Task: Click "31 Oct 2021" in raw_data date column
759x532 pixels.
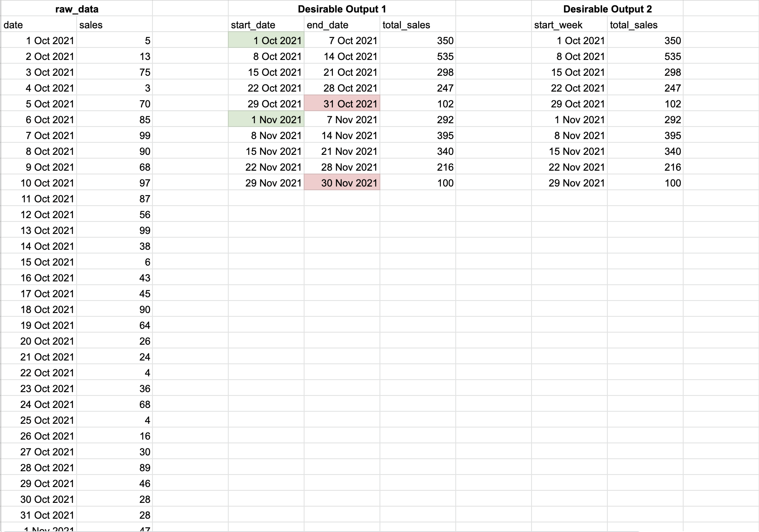Action: (39, 515)
